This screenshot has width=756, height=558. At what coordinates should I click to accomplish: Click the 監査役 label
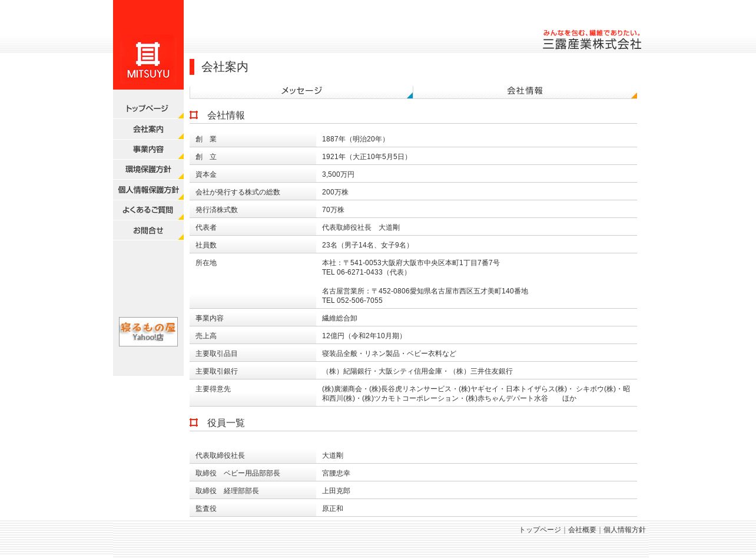[206, 509]
